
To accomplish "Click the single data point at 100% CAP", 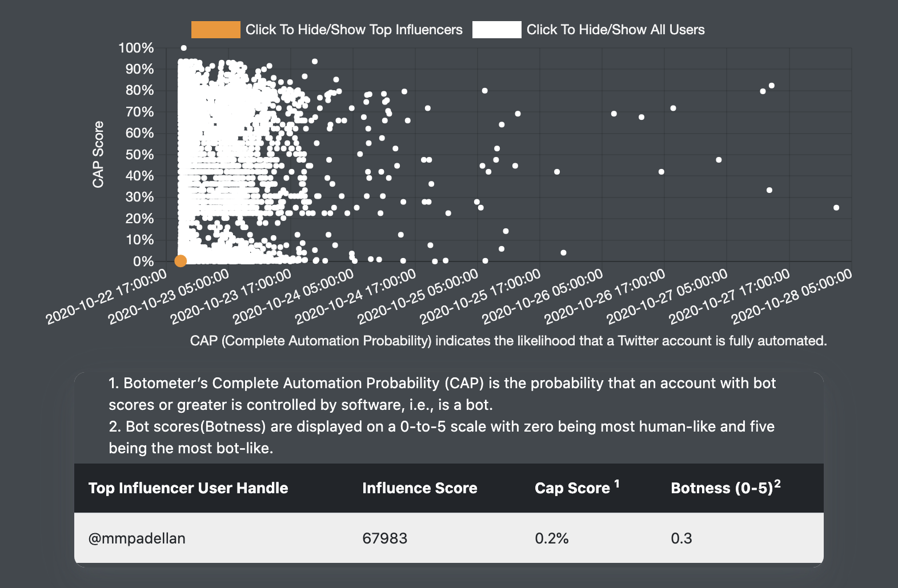I will (183, 48).
